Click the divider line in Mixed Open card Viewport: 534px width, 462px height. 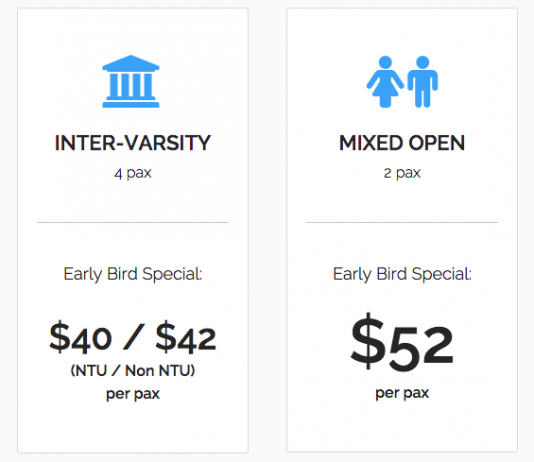[402, 222]
